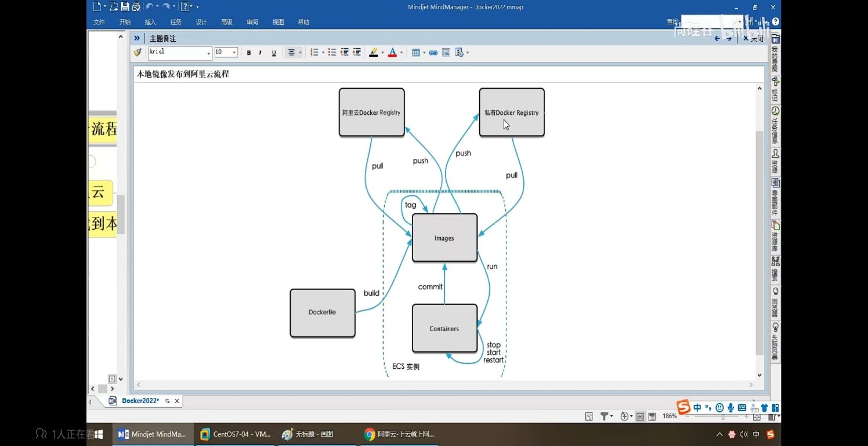868x446 pixels.
Task: Toggle underline formatting in notes toolbar
Action: (x=274, y=53)
